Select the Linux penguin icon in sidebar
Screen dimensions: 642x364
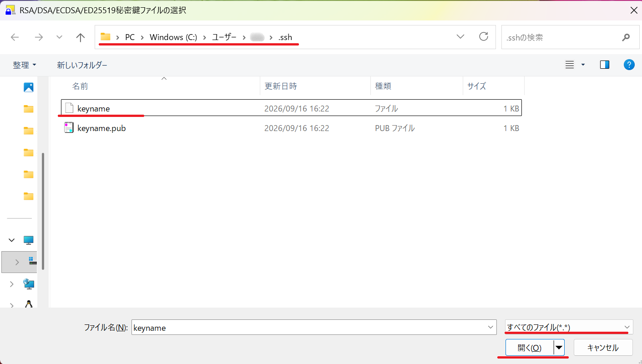click(x=29, y=304)
